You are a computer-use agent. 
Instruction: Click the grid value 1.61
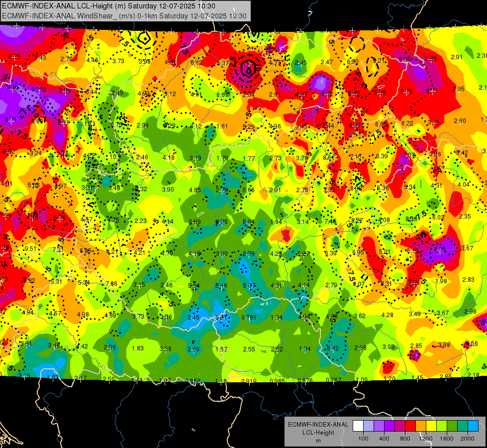point(222,126)
